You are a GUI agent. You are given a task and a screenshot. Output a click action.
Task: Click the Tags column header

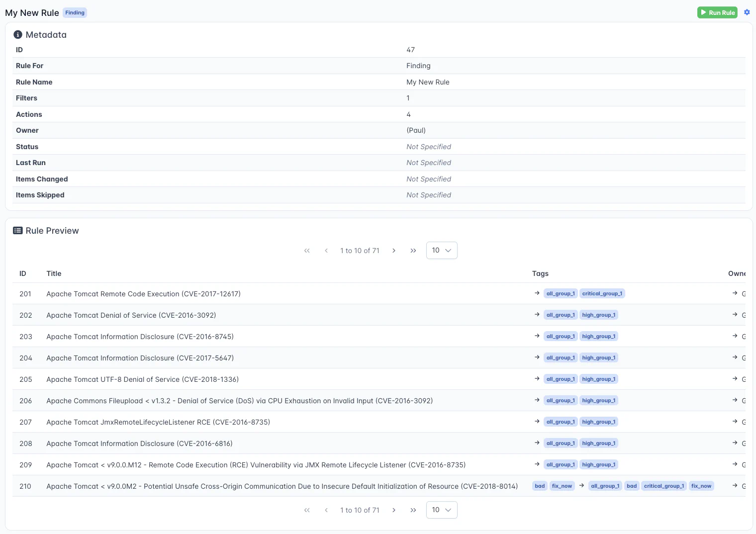pos(540,273)
